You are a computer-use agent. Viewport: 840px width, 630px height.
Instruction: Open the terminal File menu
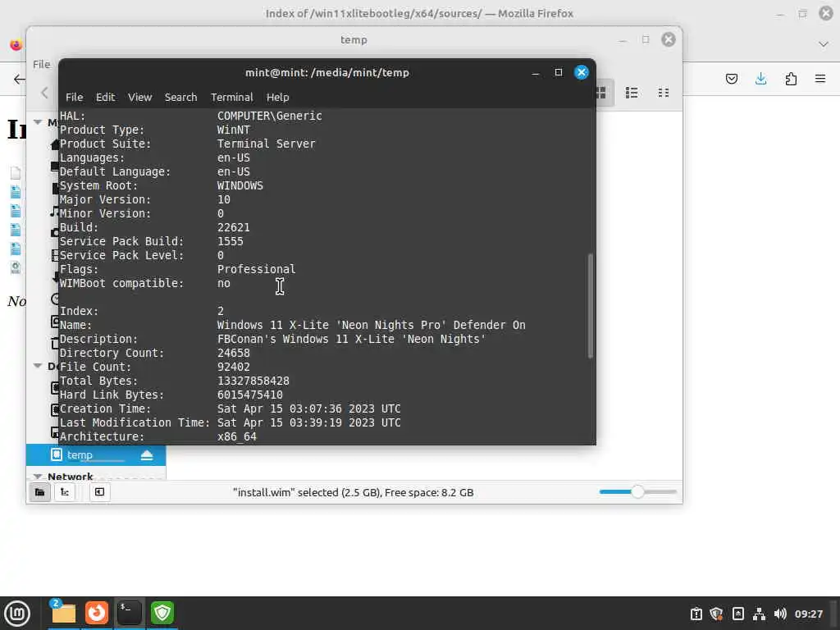tap(74, 97)
